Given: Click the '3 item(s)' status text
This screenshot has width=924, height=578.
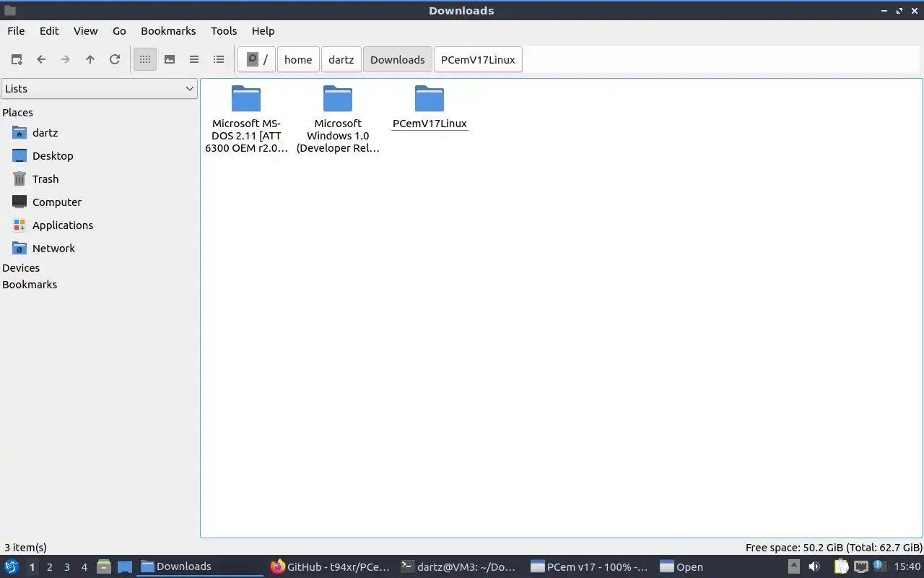Looking at the screenshot, I should coord(25,548).
